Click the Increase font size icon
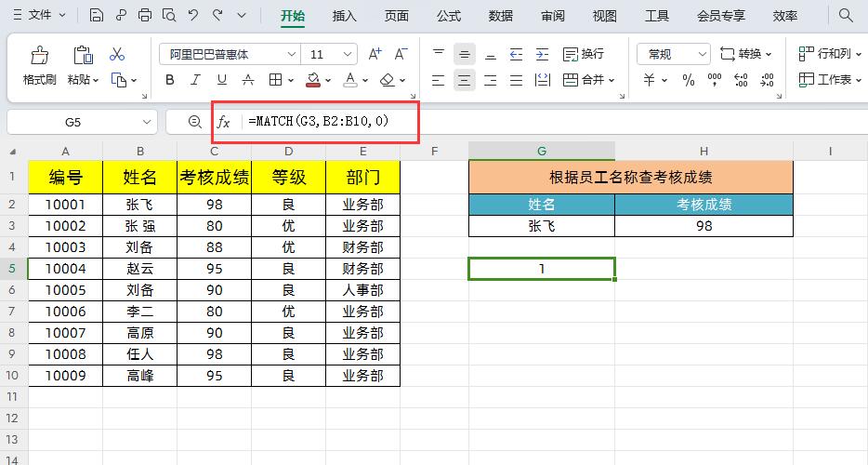The width and height of the screenshot is (868, 465). pyautogui.click(x=375, y=54)
